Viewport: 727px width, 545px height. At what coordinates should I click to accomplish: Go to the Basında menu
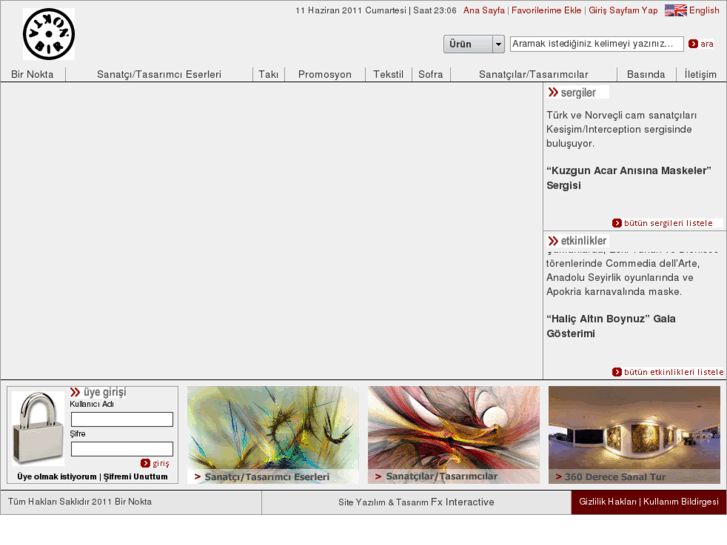coord(645,74)
